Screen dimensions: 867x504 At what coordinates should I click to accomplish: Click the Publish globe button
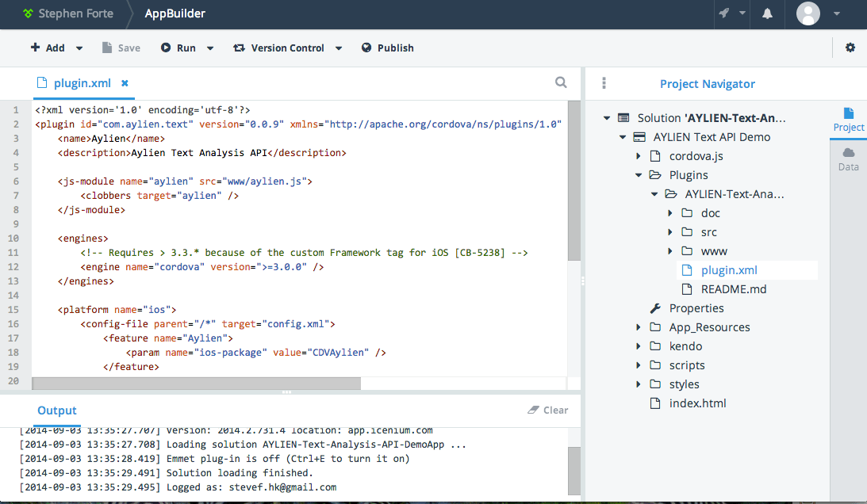tap(388, 48)
